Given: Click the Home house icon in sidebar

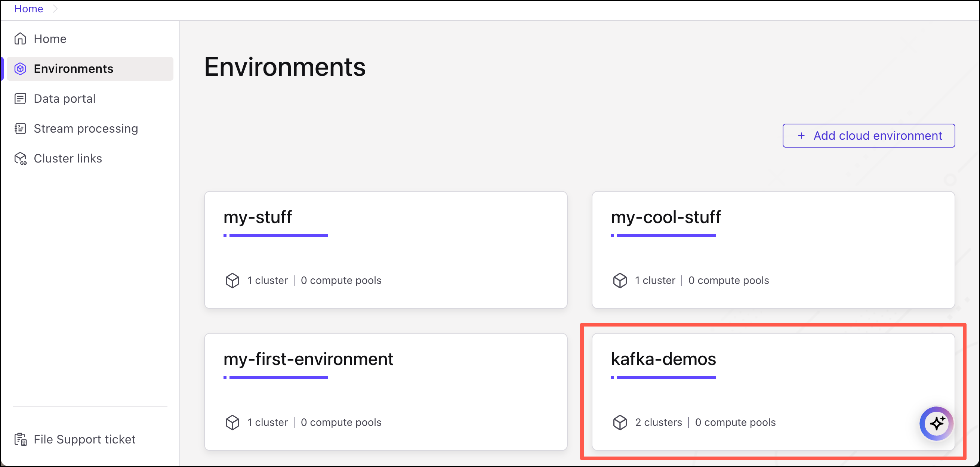Looking at the screenshot, I should click(x=20, y=39).
